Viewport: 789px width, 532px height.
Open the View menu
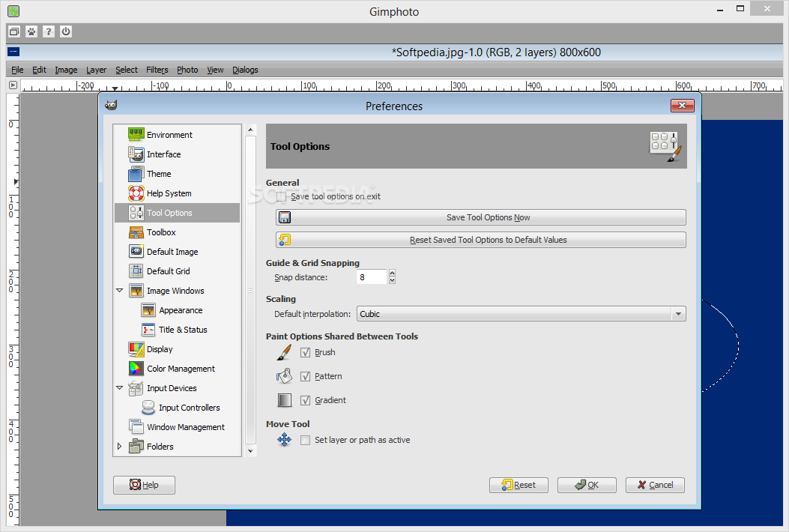[x=215, y=70]
